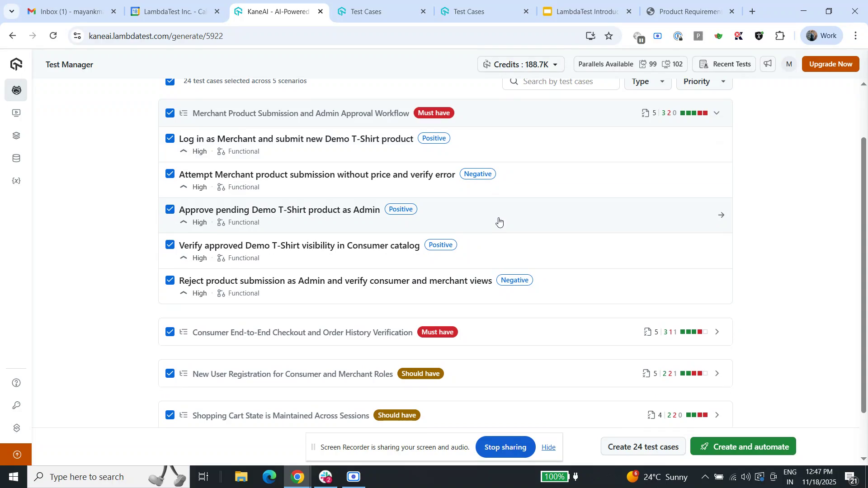
Task: Select the test runs icon in sidebar
Action: pyautogui.click(x=16, y=113)
